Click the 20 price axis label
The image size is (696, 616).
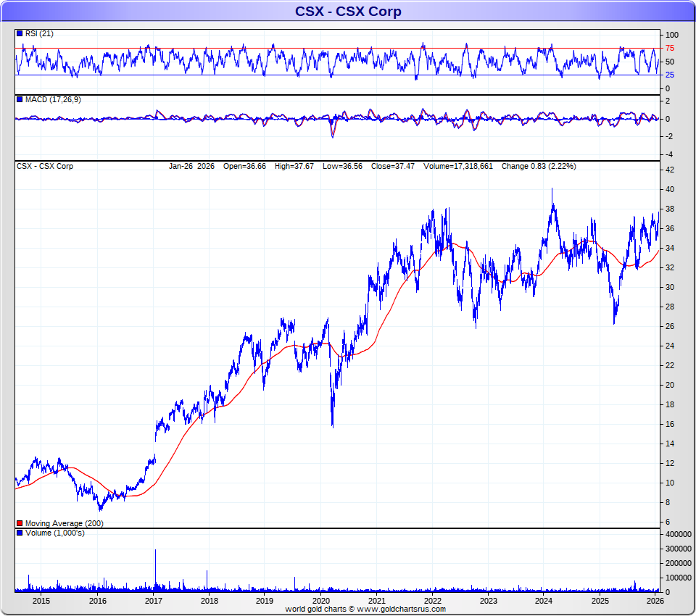point(670,385)
